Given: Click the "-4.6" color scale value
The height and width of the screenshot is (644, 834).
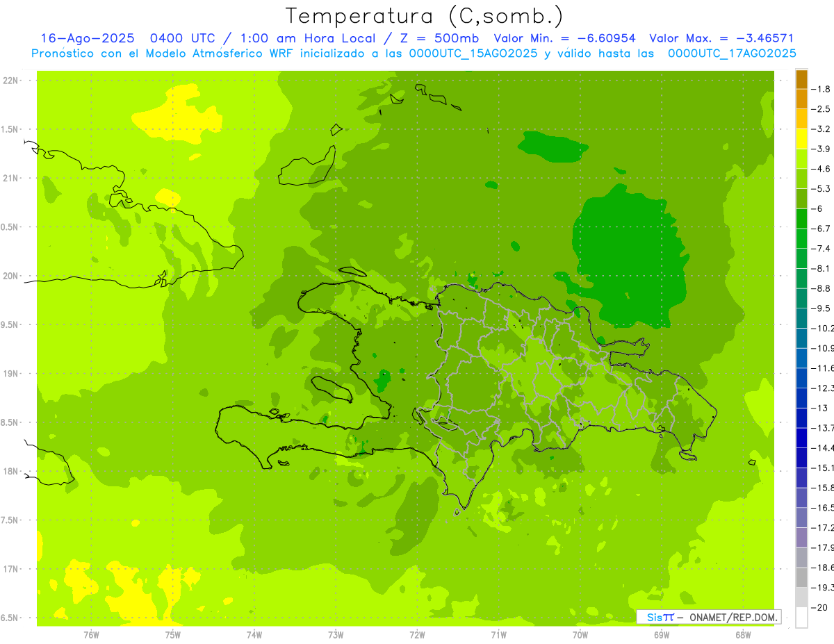Looking at the screenshot, I should click(821, 169).
